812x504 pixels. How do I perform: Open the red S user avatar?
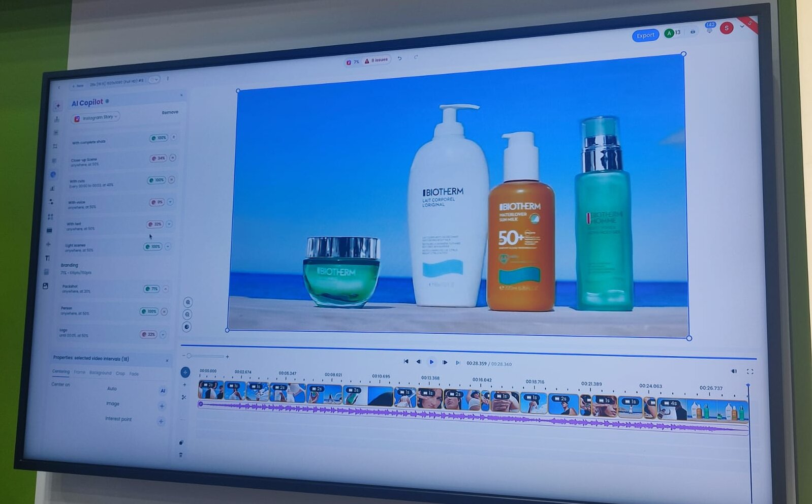[x=727, y=28]
